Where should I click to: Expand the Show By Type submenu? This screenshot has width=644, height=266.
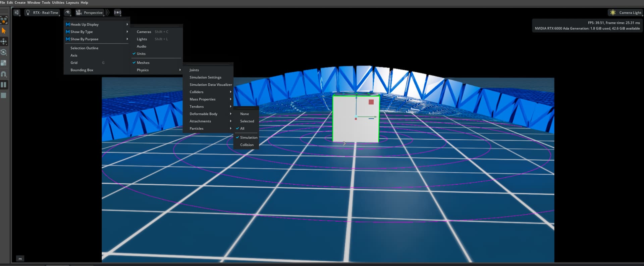pos(97,32)
